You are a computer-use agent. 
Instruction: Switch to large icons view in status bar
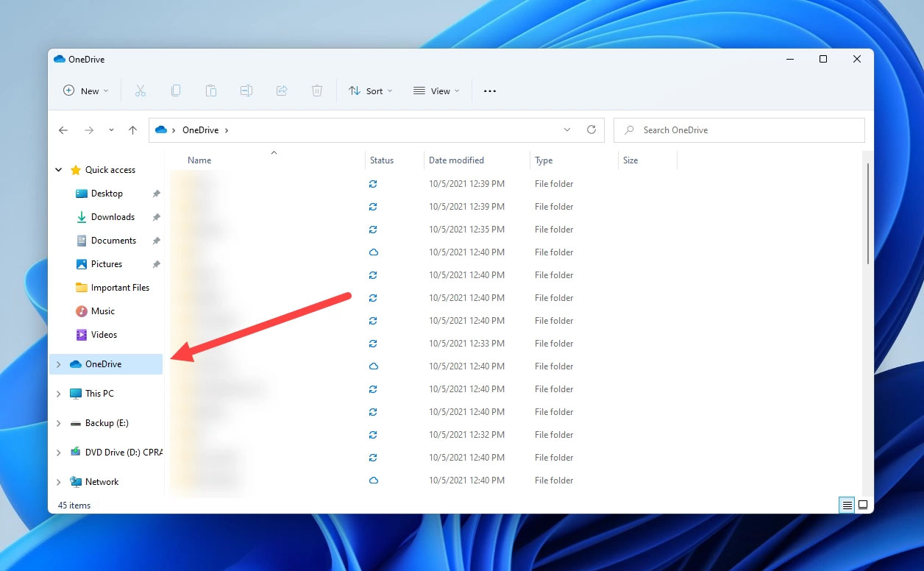[863, 505]
